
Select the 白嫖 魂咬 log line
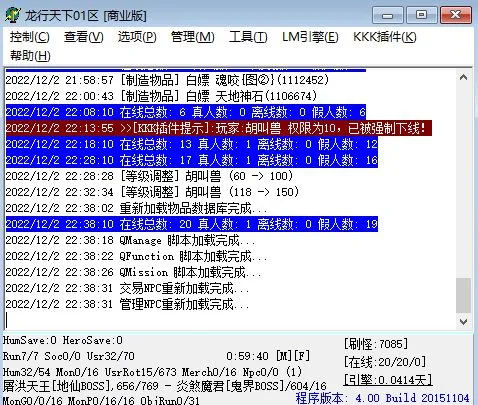(x=167, y=80)
